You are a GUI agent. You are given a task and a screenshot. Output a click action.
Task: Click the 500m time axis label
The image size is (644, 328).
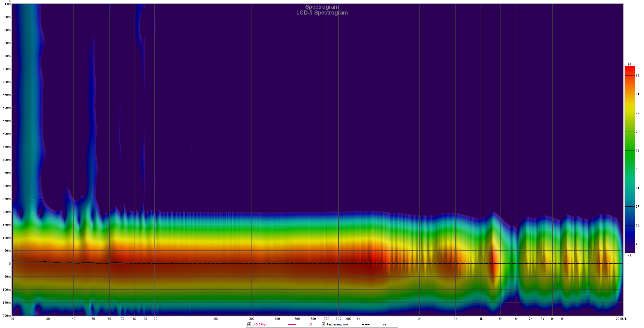[x=7, y=134]
